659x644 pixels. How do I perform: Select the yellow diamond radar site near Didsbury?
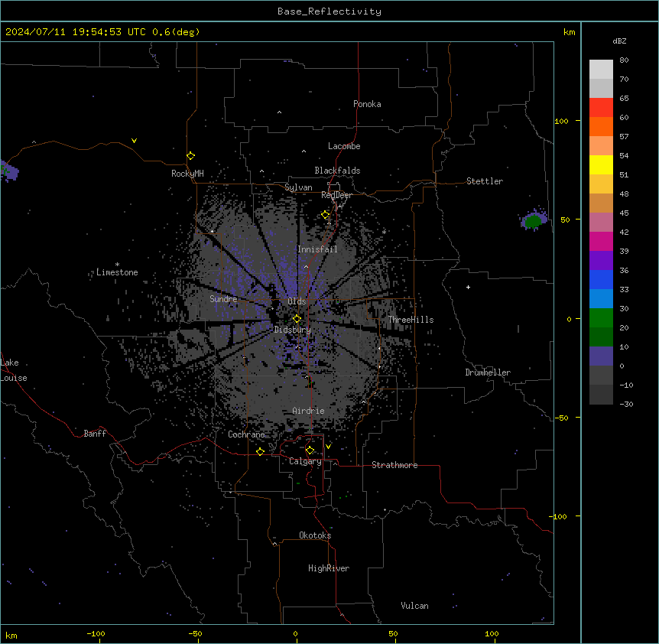(297, 319)
